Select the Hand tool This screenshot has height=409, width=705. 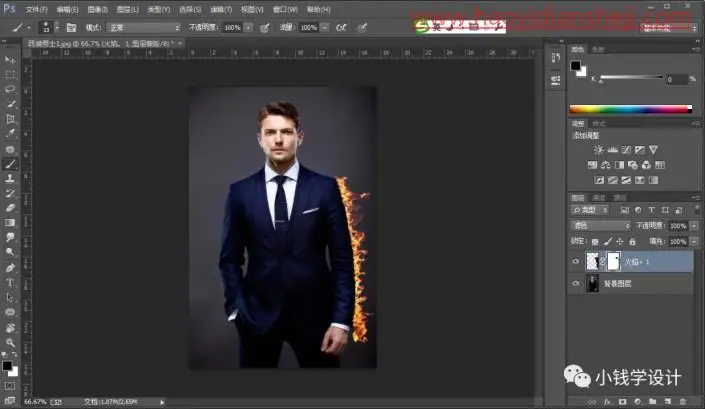pyautogui.click(x=10, y=328)
